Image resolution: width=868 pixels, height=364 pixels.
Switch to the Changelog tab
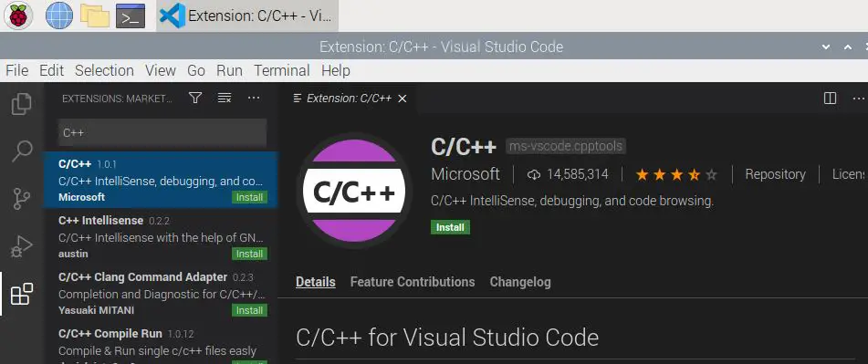pyautogui.click(x=520, y=282)
